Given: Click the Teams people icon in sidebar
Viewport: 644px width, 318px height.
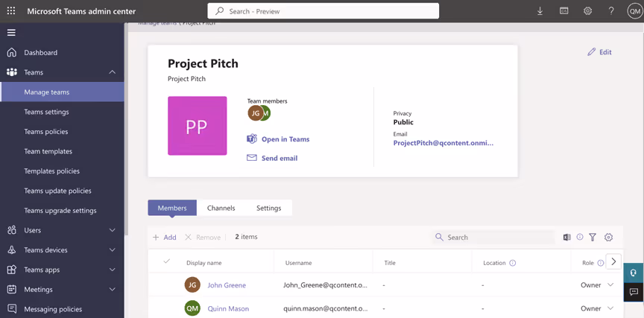Looking at the screenshot, I should (x=12, y=72).
